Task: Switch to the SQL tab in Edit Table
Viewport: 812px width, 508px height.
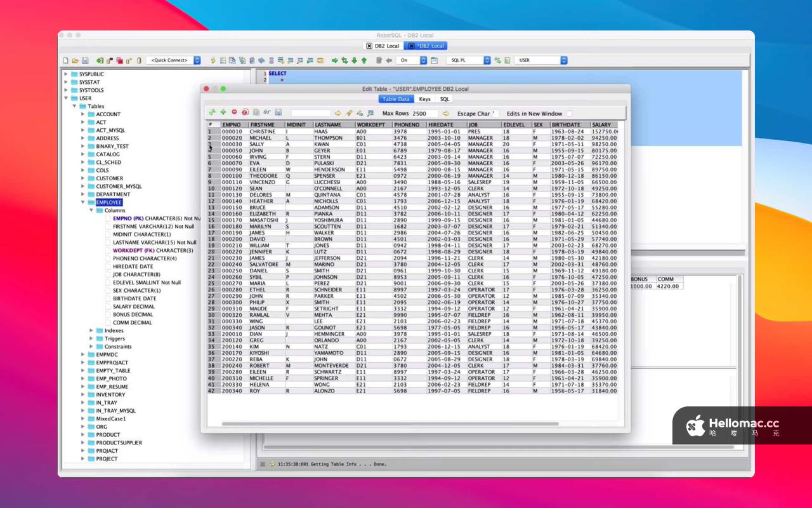Action: point(445,99)
